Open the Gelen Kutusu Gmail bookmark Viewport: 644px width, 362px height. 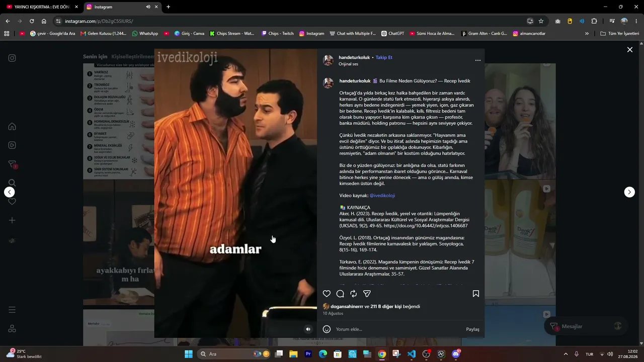[x=103, y=34]
